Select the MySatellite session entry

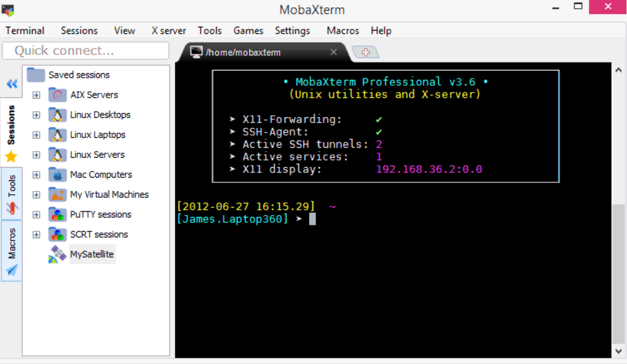[x=92, y=254]
